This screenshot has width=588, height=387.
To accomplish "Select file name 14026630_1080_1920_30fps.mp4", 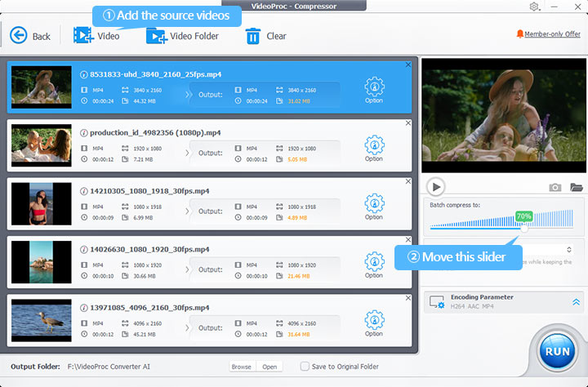I will (149, 249).
